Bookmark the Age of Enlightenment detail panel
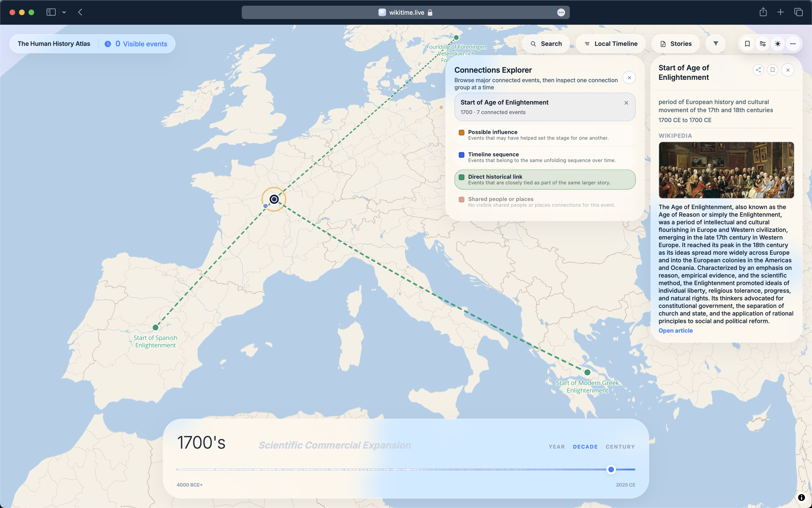The image size is (812, 508). coord(773,70)
